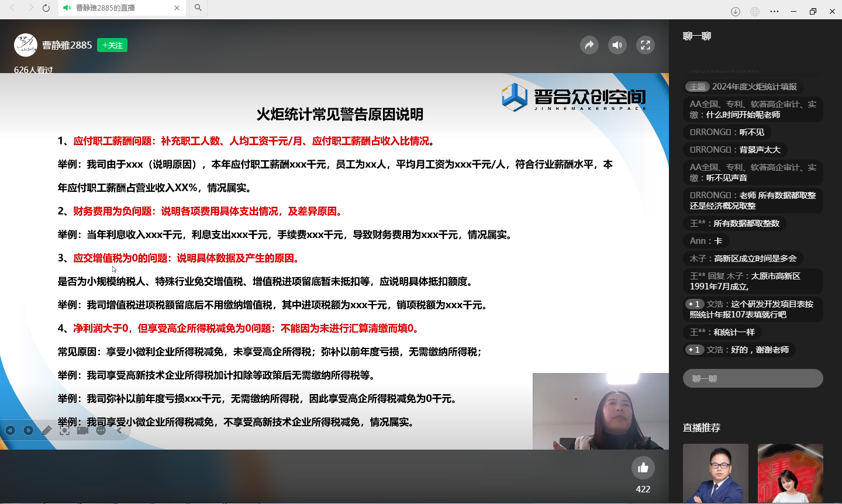
Task: Click the 聊一聊 chat panel heading
Action: [x=697, y=36]
